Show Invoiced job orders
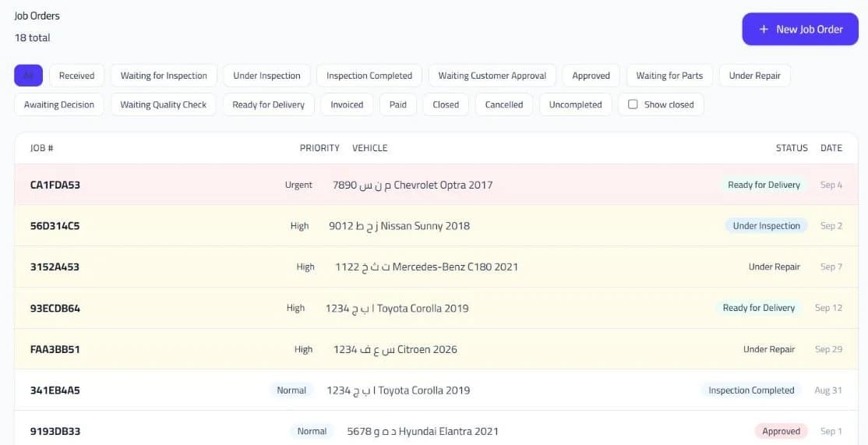The image size is (868, 445). (347, 104)
